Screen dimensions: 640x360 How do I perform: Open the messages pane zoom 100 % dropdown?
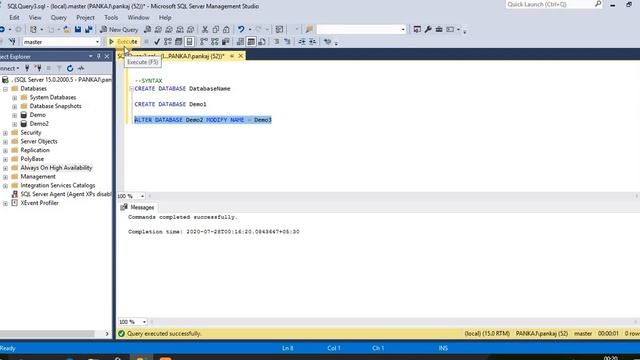tap(144, 322)
